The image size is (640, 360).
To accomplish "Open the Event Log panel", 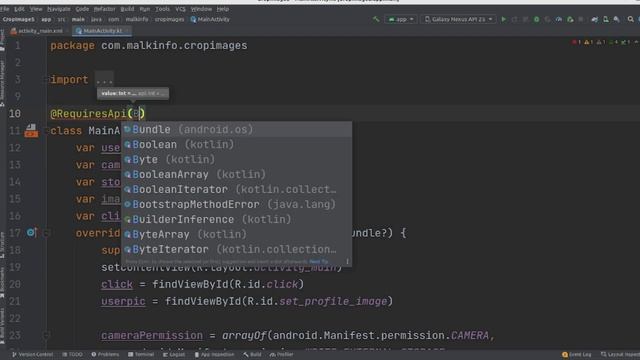I will pos(576,354).
